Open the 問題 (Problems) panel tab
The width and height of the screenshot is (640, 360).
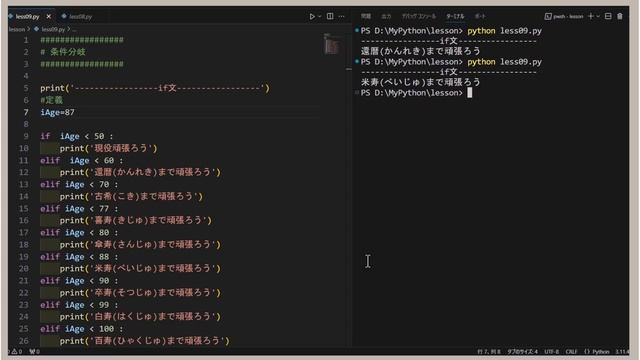click(x=366, y=16)
